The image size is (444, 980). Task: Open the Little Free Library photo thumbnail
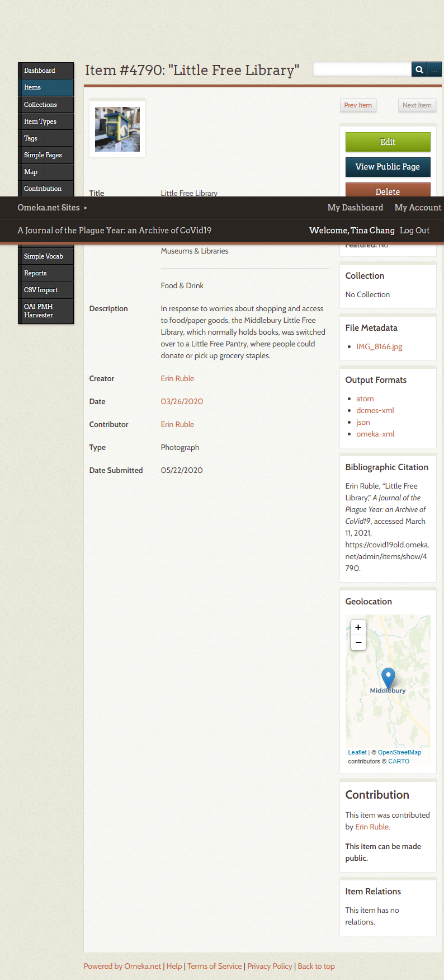[117, 129]
